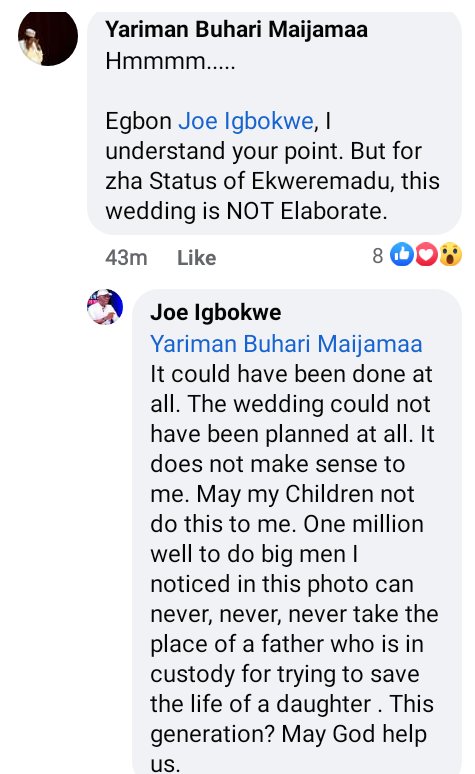Click 'generation? May God help' reply line
This screenshot has width=475, height=774.
288,735
